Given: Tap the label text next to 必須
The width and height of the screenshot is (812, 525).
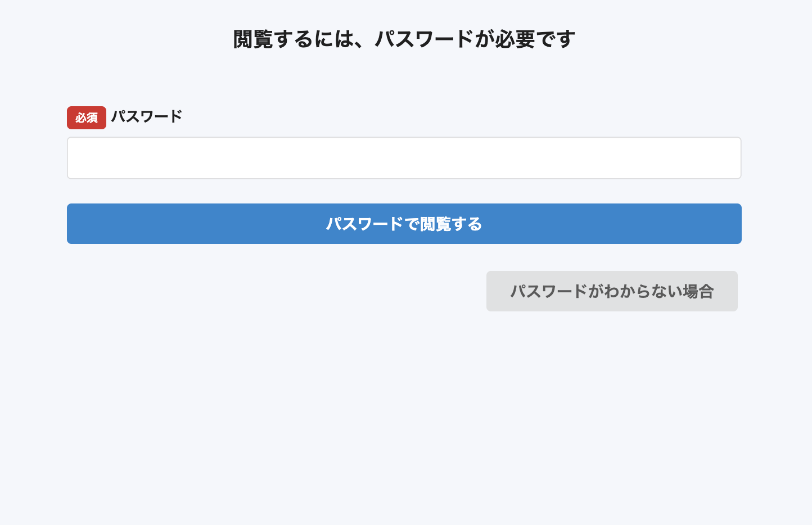Looking at the screenshot, I should 147,116.
